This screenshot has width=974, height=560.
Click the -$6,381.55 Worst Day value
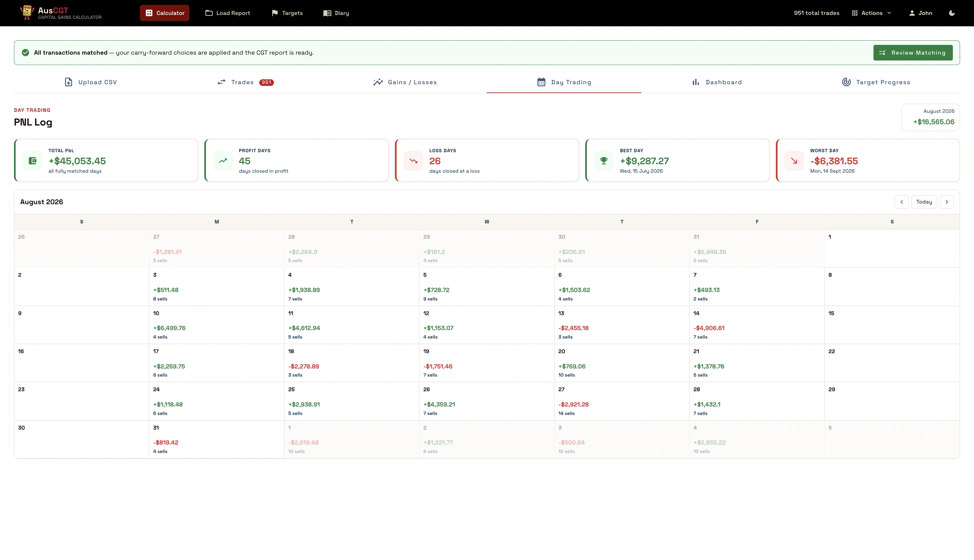(834, 161)
